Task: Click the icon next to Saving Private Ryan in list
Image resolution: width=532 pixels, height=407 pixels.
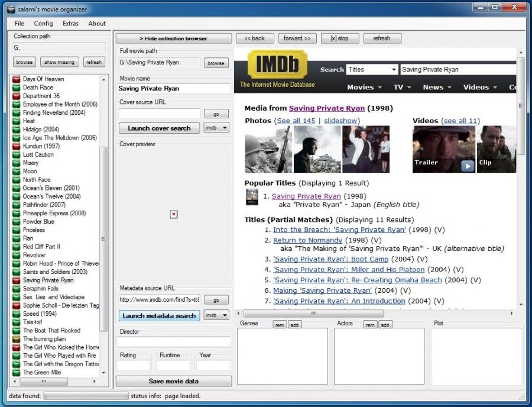Action: point(17,280)
